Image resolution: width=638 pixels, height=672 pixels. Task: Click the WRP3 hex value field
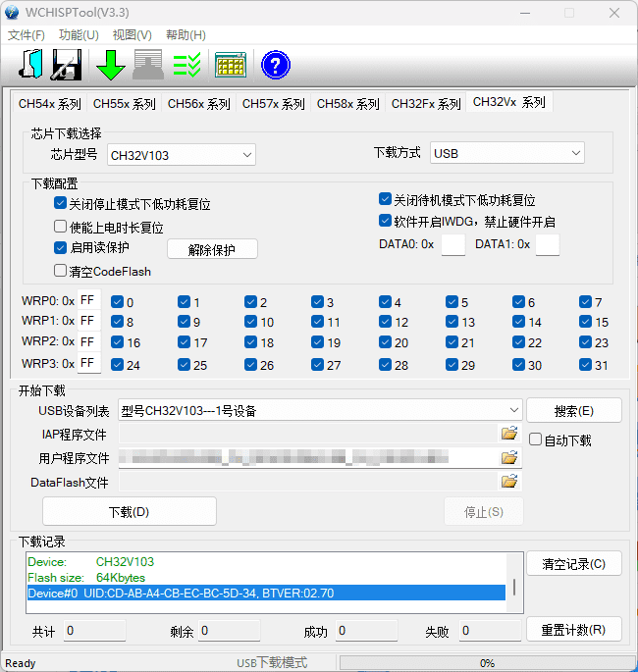[88, 363]
